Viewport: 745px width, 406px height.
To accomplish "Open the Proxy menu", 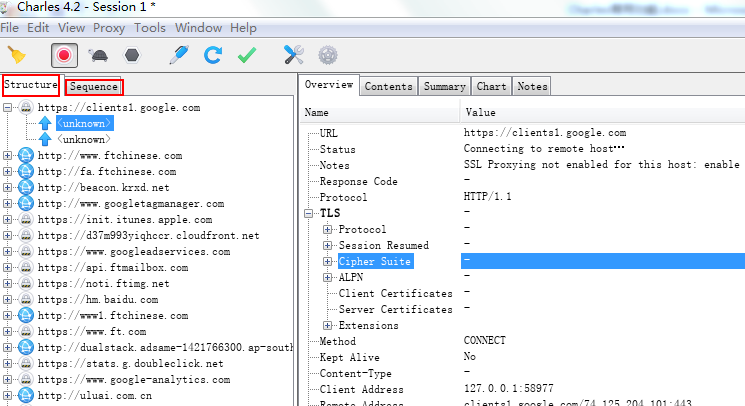I will 109,28.
